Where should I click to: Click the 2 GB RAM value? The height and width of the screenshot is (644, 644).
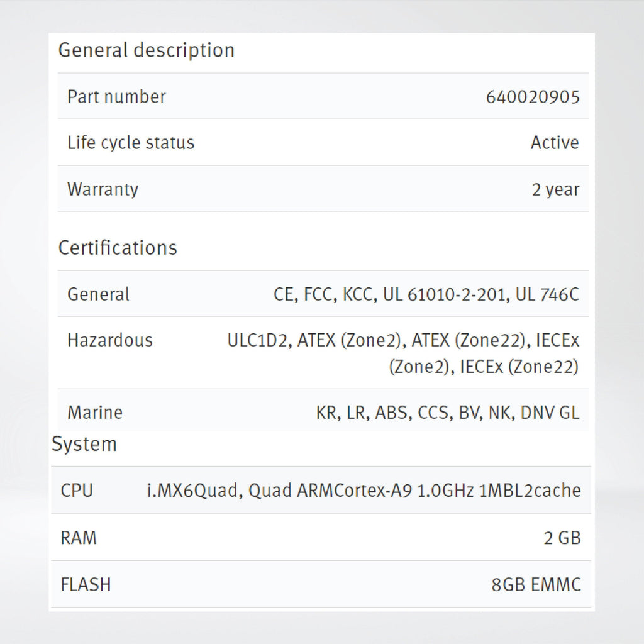click(x=562, y=538)
